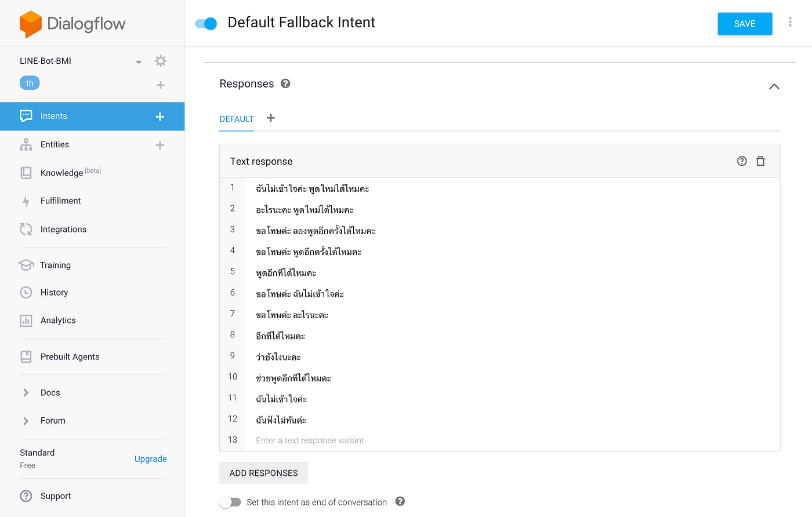Save the intent changes
Image resolution: width=812 pixels, height=517 pixels.
745,23
